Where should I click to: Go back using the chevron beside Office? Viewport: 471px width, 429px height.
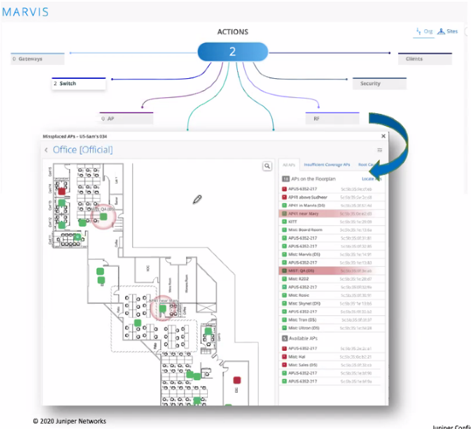pyautogui.click(x=46, y=150)
